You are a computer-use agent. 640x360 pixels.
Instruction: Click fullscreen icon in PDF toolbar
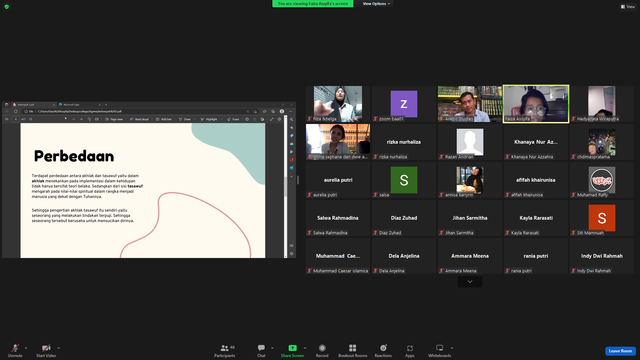271,119
